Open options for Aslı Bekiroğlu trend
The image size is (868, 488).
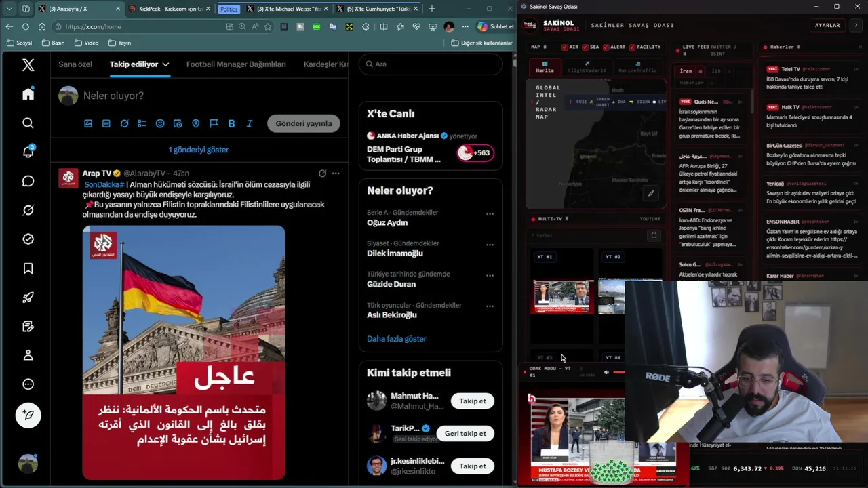pyautogui.click(x=490, y=306)
